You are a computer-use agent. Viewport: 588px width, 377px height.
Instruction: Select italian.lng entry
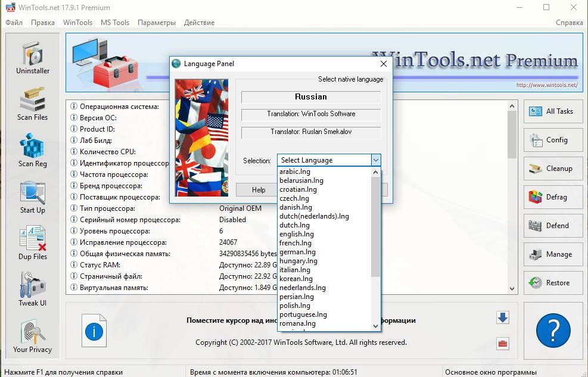(324, 270)
